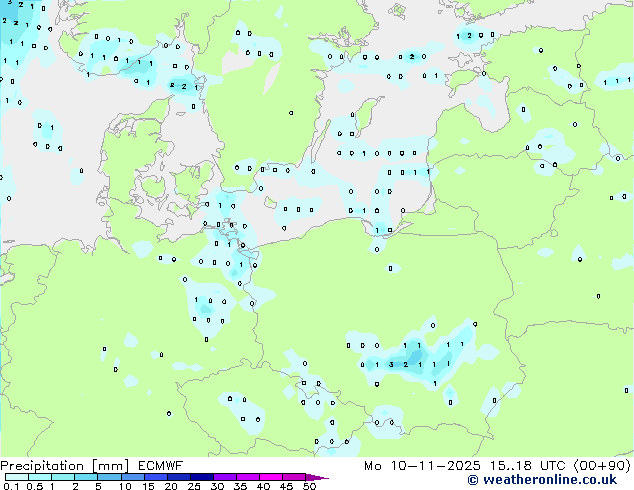The image size is (634, 490).
Task: Click the '35' legend scale label
Action: 240,486
